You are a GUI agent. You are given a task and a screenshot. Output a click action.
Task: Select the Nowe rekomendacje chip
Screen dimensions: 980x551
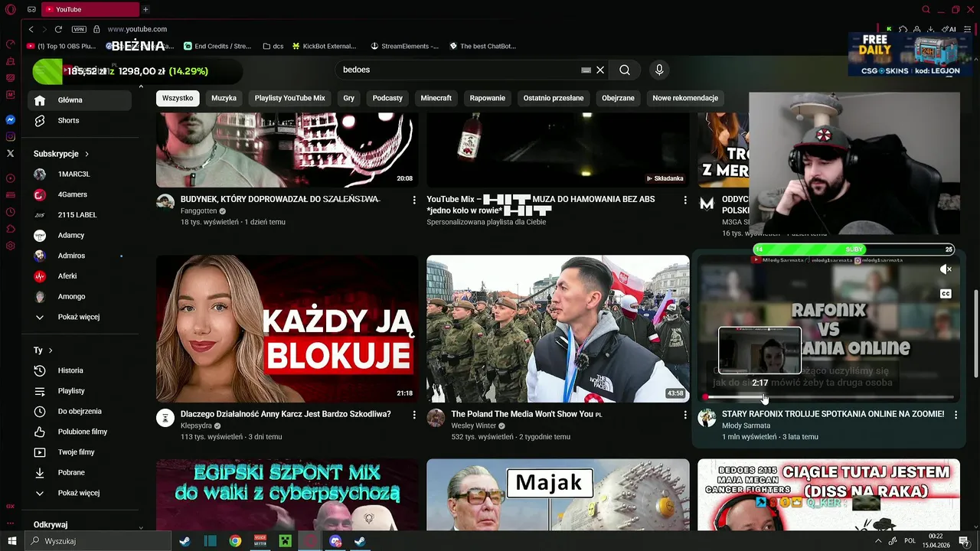685,98
